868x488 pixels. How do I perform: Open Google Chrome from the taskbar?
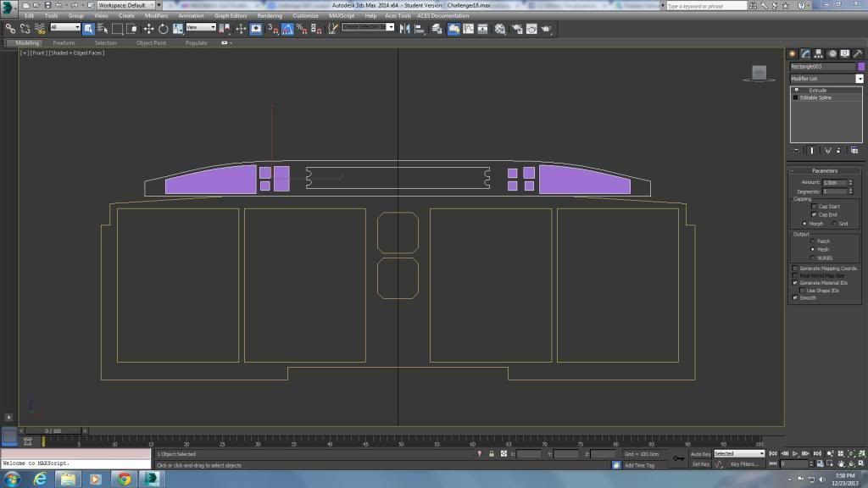tap(124, 479)
